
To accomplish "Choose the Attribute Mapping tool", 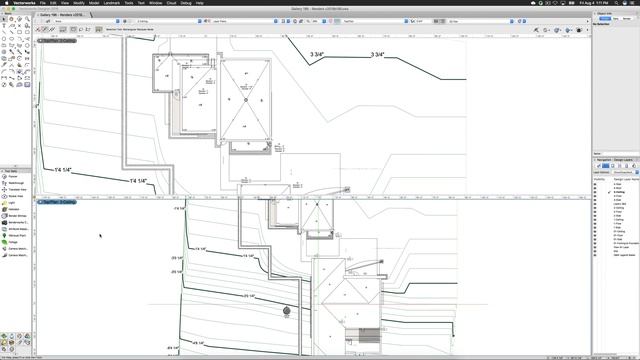I will 15,229.
